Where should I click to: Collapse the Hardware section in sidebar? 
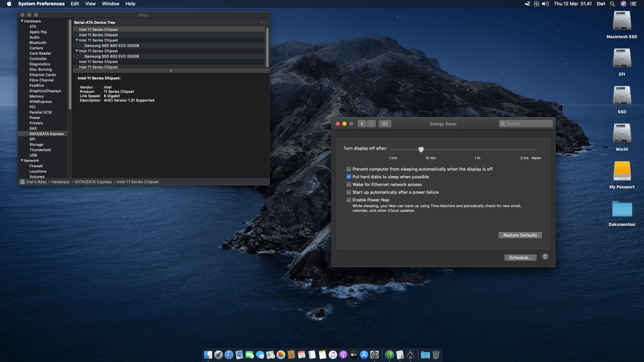[22, 21]
